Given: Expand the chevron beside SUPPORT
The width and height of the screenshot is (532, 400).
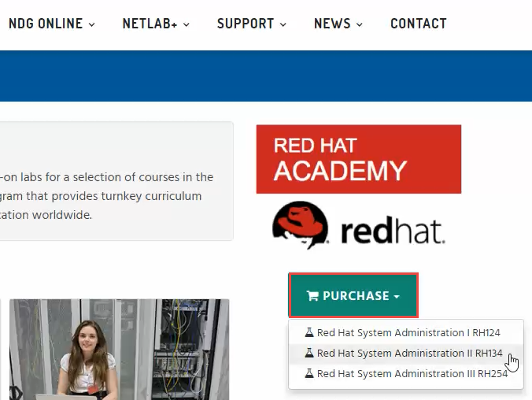Looking at the screenshot, I should point(283,24).
